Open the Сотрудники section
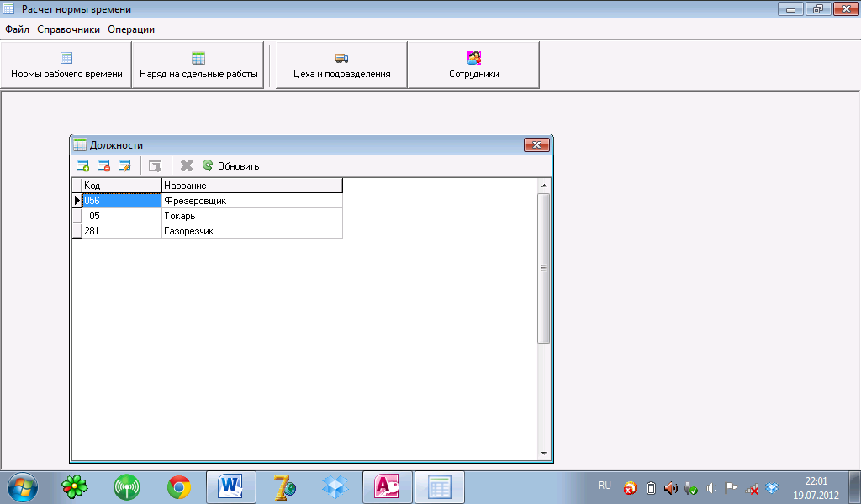 click(474, 65)
